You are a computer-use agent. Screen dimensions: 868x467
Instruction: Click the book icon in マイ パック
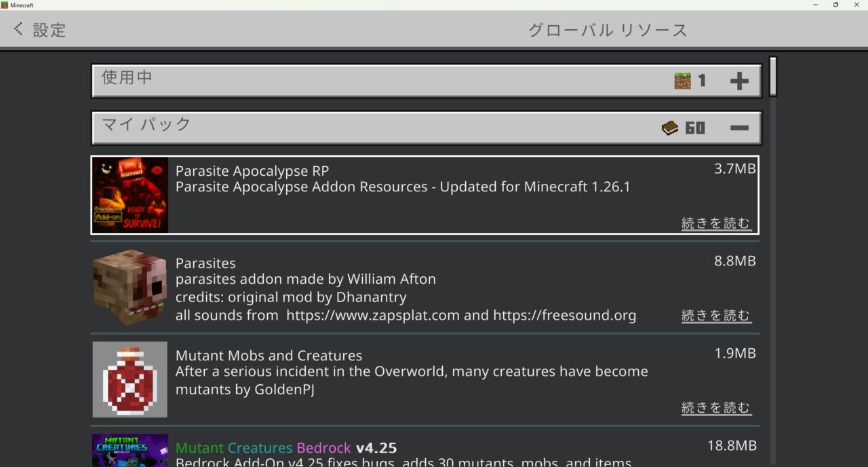[670, 128]
